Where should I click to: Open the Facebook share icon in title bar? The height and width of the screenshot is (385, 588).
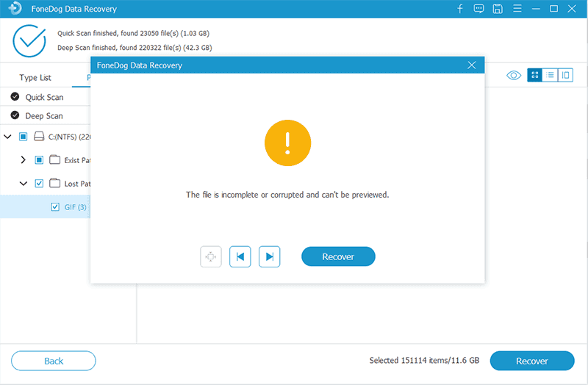coord(460,9)
